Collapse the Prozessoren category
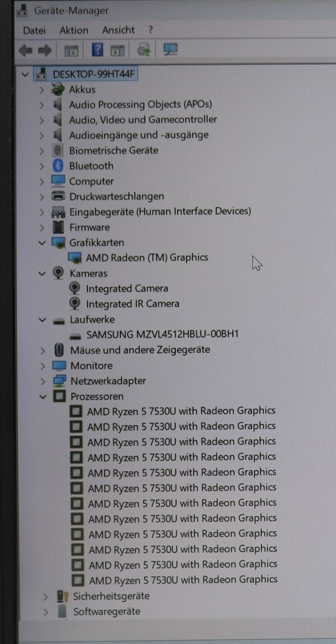Screen dimensions: 336x644 (x=43, y=397)
